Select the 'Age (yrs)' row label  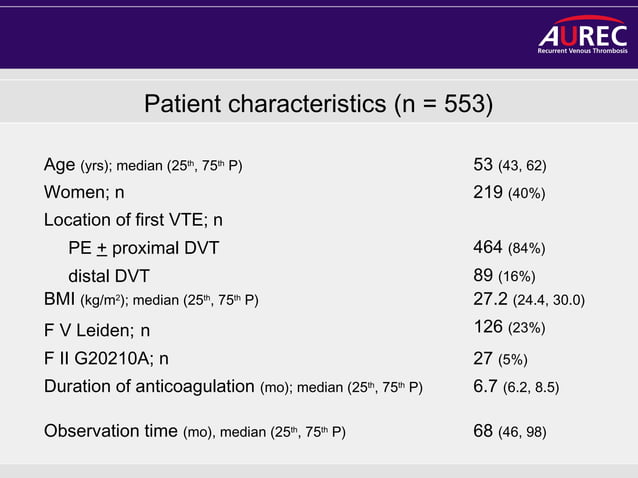coord(143,165)
